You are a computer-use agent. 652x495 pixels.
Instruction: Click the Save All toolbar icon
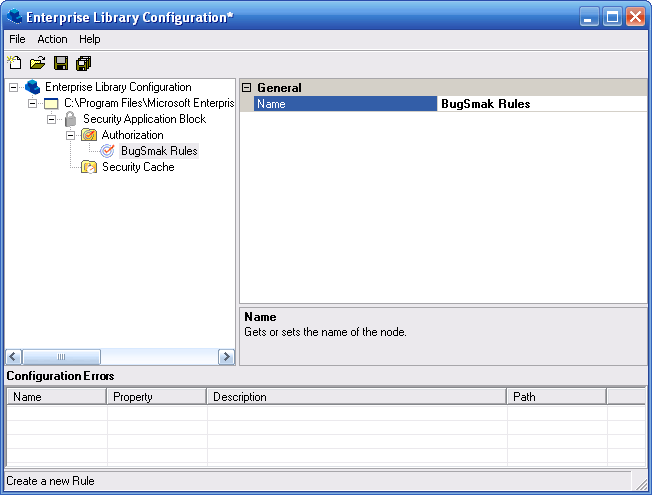click(83, 64)
